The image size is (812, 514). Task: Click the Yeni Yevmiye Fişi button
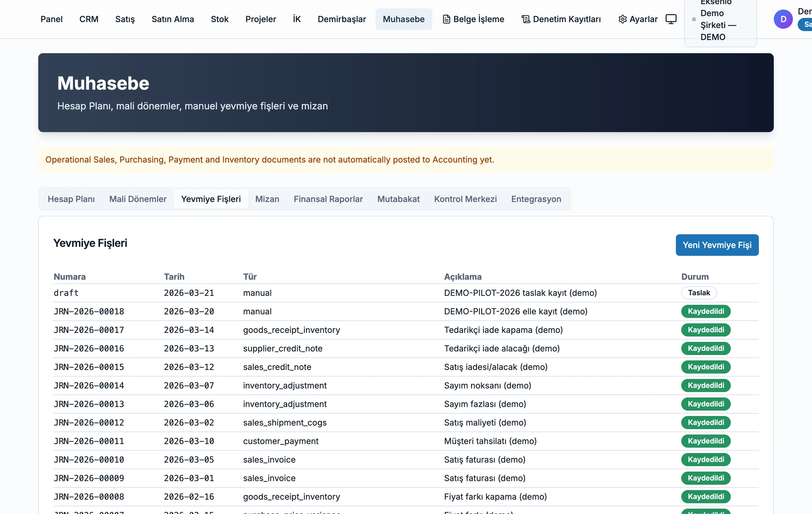(x=717, y=245)
